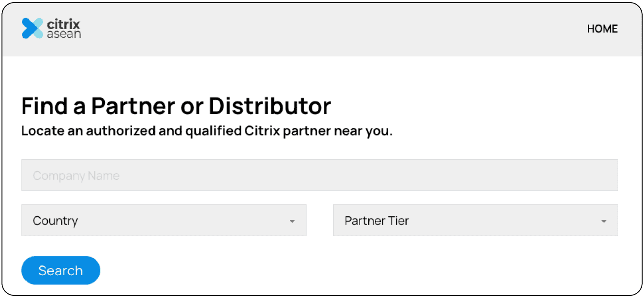Click the Citrix blue X logo icon
Image resolution: width=644 pixels, height=298 pixels.
pyautogui.click(x=32, y=28)
